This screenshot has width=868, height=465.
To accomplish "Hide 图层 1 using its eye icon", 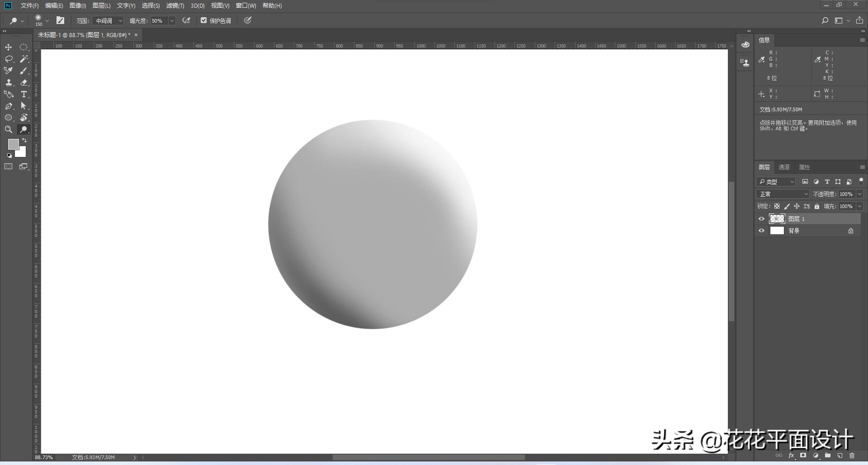I will pos(762,219).
